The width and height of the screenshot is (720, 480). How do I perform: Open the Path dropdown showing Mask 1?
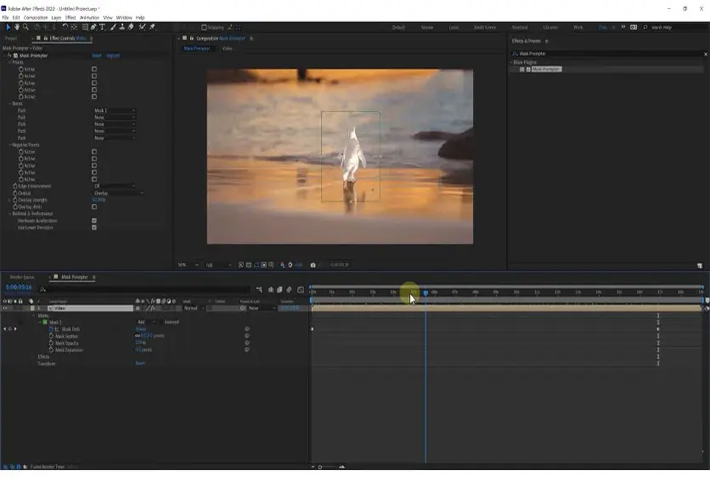coord(115,111)
